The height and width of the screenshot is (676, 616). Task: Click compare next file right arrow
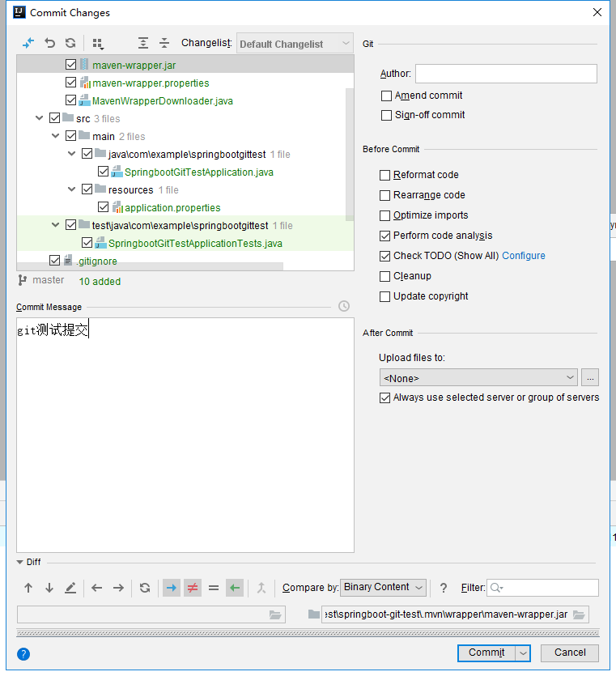(118, 588)
